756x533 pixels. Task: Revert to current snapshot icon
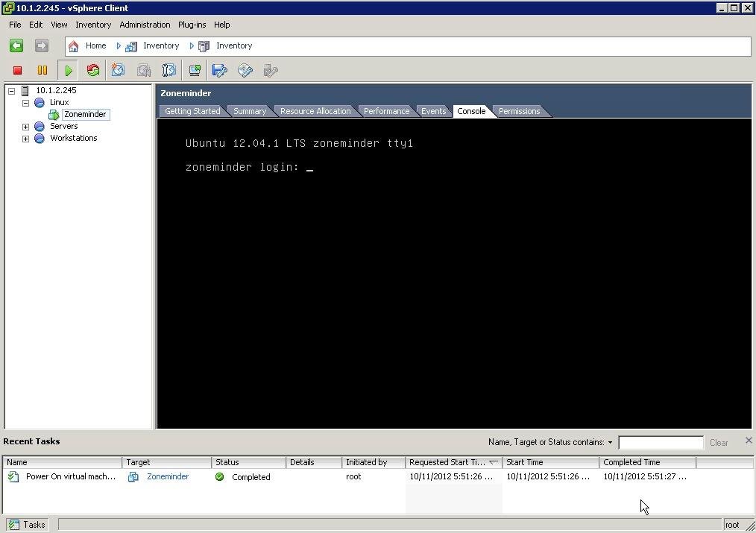144,70
